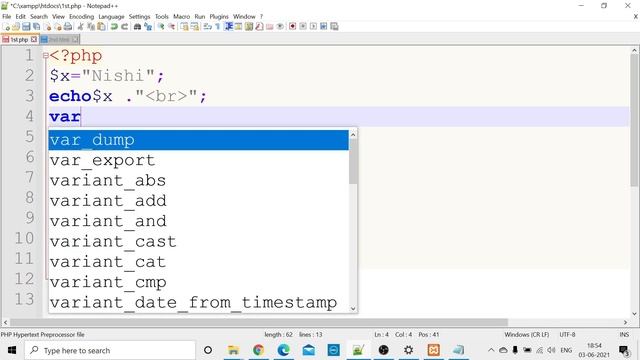Click the macro Playback icon
Image resolution: width=640 pixels, height=360 pixels.
(x=313, y=27)
